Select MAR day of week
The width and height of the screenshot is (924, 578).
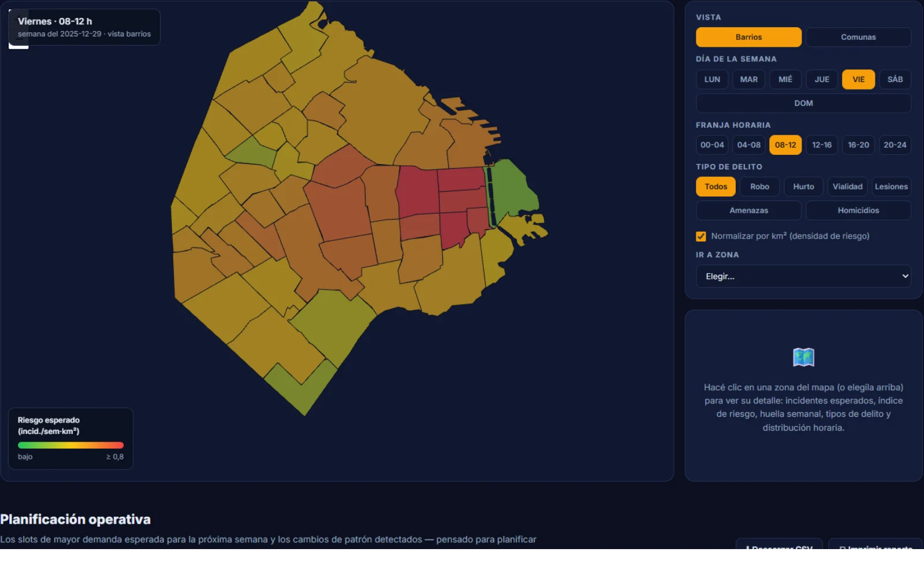[748, 79]
